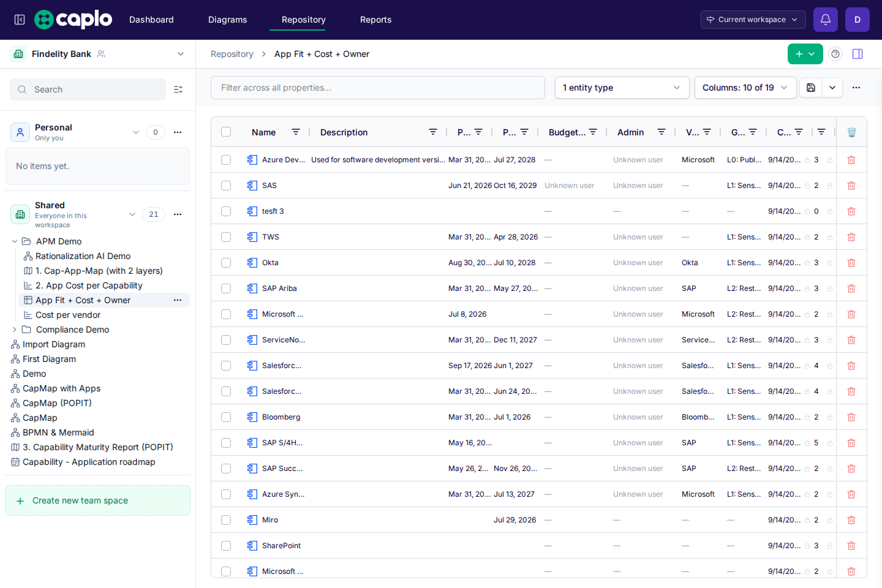
Task: Filter the Admin column
Action: pyautogui.click(x=661, y=132)
